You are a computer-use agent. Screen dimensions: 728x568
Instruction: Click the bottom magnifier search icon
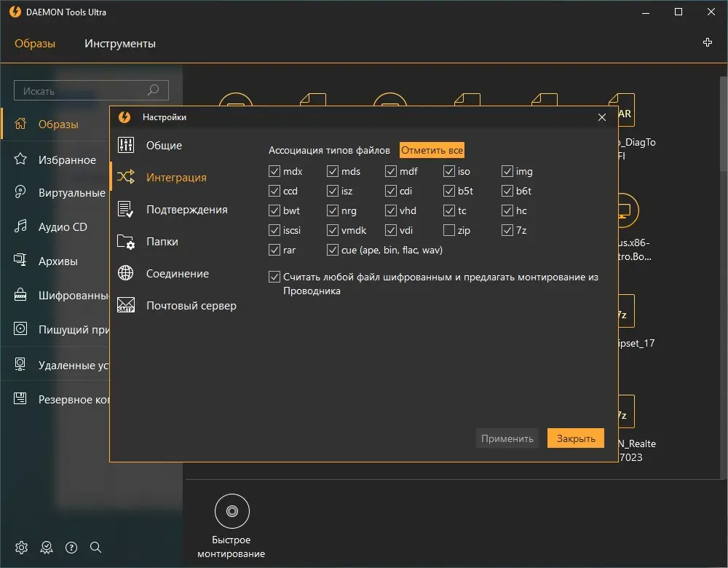(95, 547)
